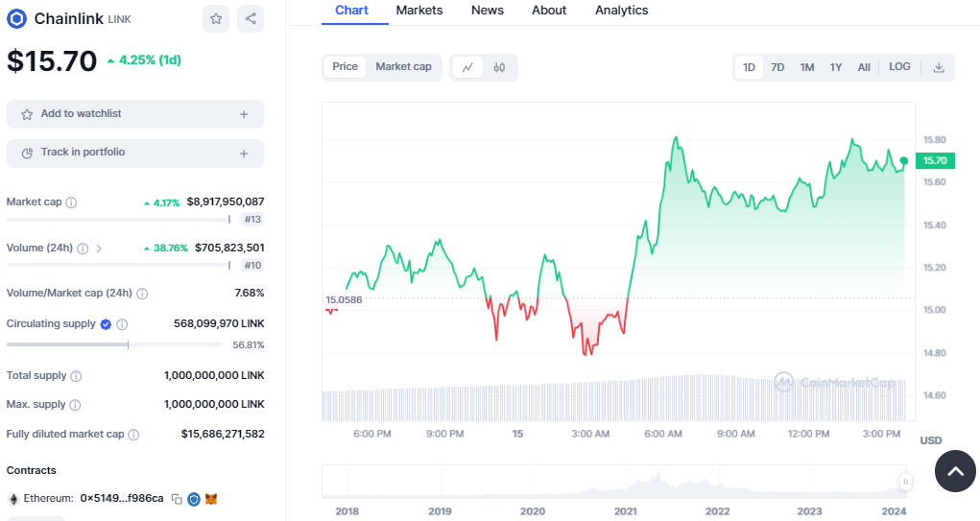980x521 pixels.
Task: Toggle chart to Market cap view
Action: pyautogui.click(x=403, y=67)
